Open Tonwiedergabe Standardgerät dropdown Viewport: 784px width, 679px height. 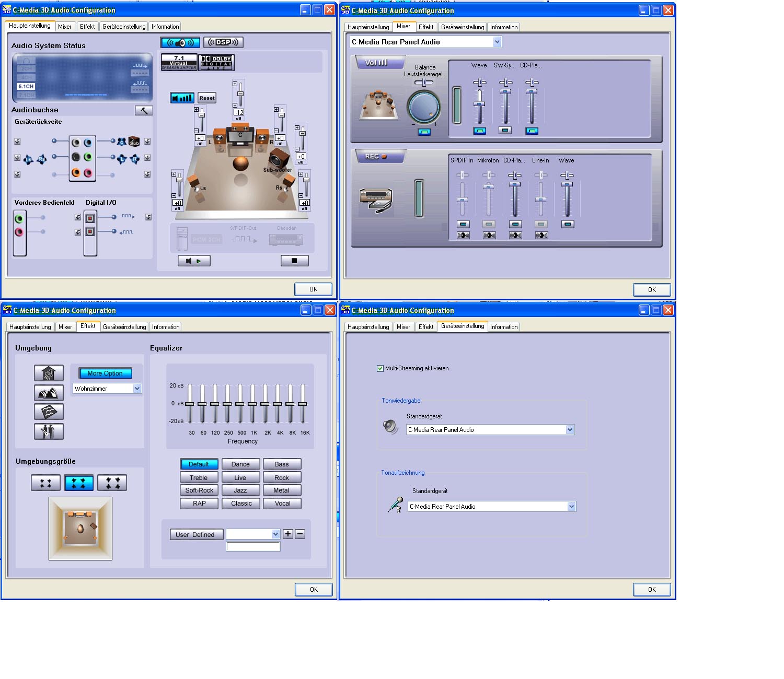570,430
